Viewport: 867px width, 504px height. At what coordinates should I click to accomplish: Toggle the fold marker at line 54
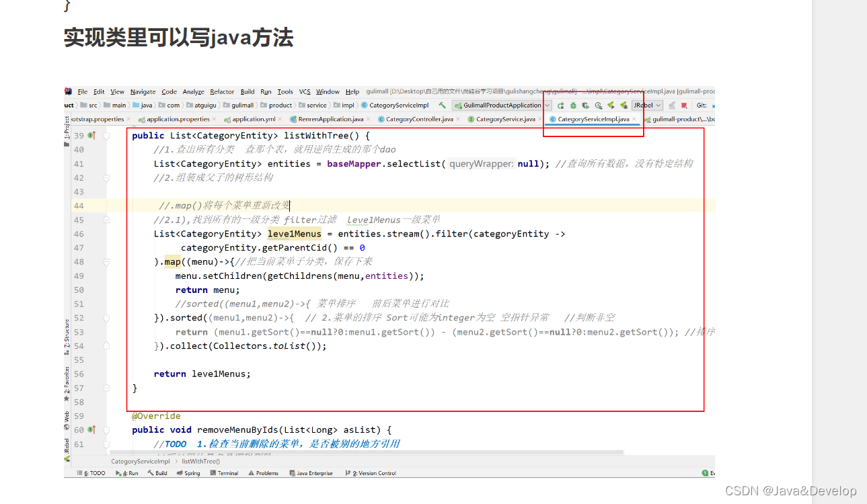tap(106, 346)
